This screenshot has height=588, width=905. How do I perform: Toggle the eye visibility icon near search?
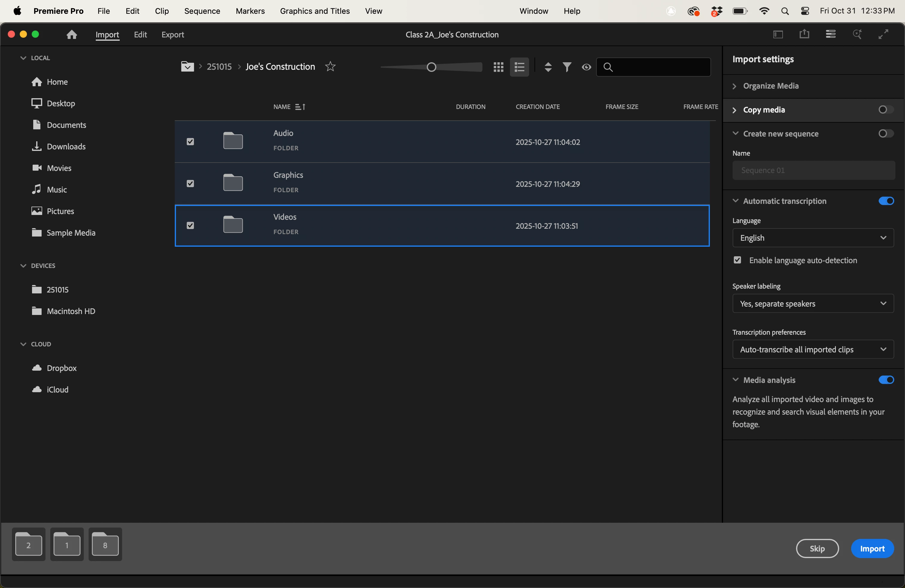click(x=586, y=67)
